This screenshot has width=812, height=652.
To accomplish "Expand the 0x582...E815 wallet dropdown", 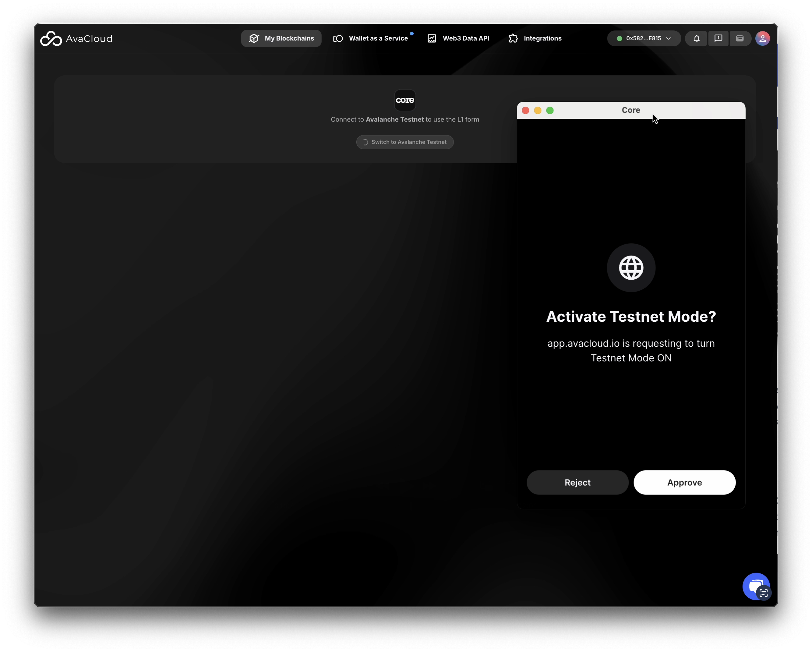I will point(643,38).
